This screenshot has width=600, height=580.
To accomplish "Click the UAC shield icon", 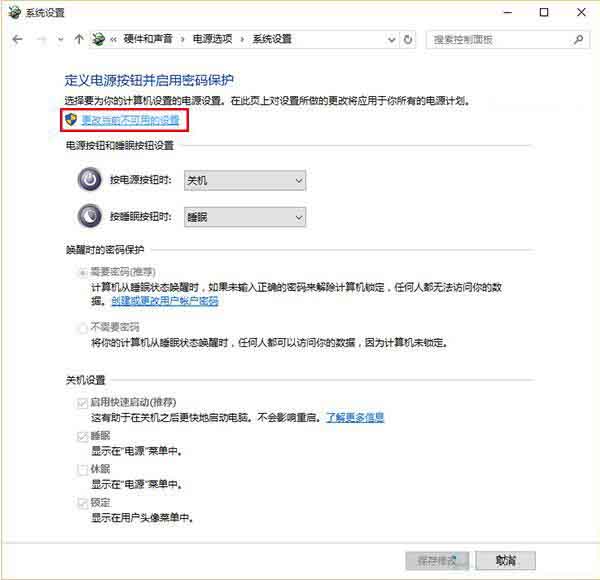I will [70, 119].
